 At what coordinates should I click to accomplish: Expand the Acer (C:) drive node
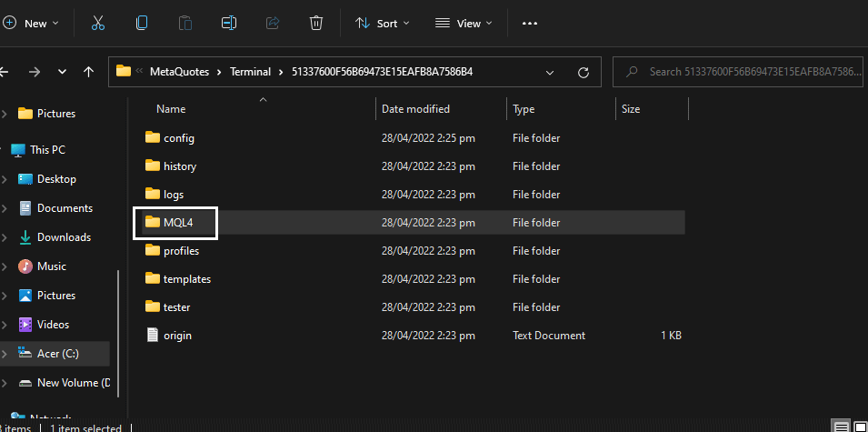pyautogui.click(x=5, y=354)
